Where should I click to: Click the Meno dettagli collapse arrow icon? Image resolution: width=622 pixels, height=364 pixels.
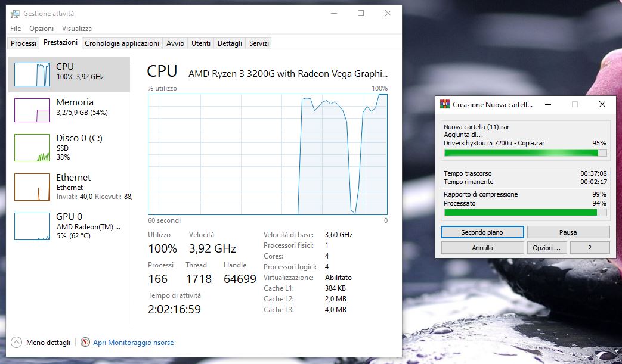click(16, 342)
